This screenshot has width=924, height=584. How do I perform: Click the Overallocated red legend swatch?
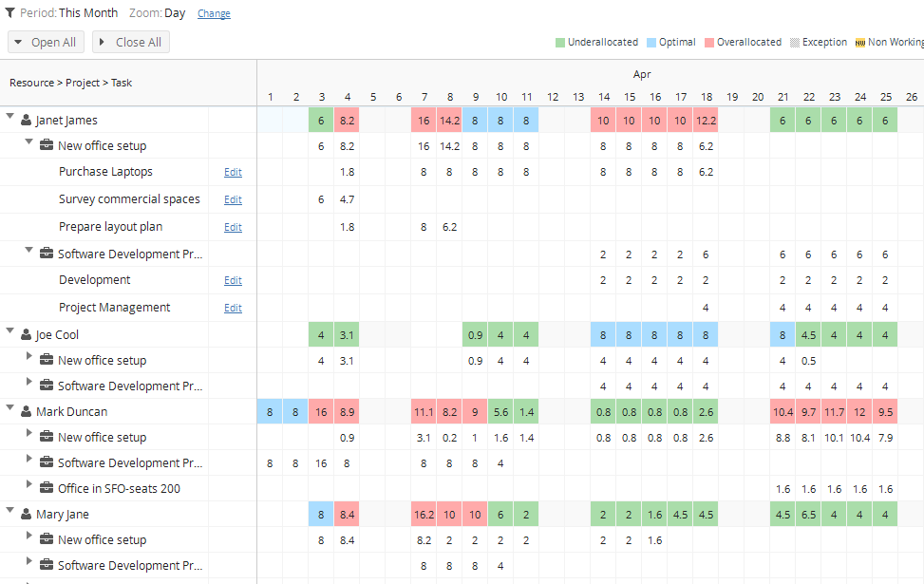point(709,43)
